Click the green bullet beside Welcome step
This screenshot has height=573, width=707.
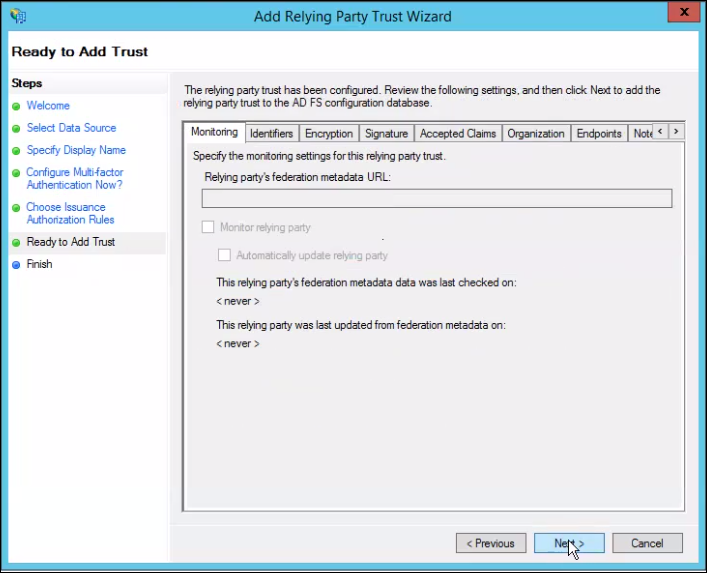point(16,106)
